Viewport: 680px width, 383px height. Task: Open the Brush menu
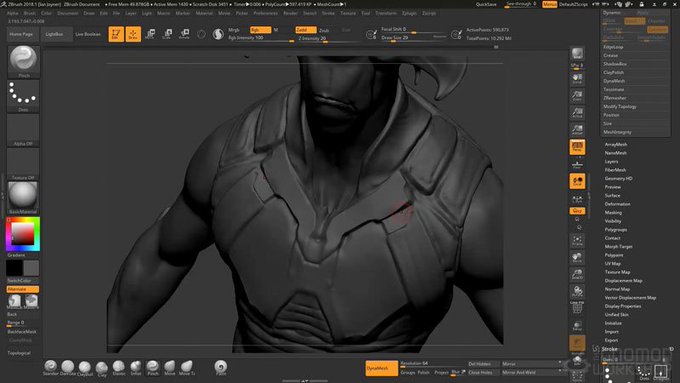pos(29,13)
